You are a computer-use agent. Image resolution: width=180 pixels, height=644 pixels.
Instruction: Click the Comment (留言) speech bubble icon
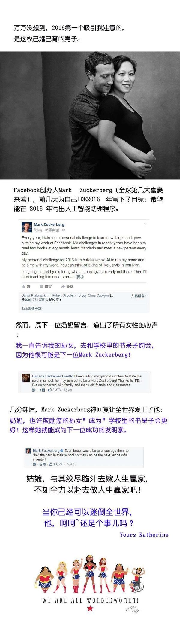(x=41, y=286)
